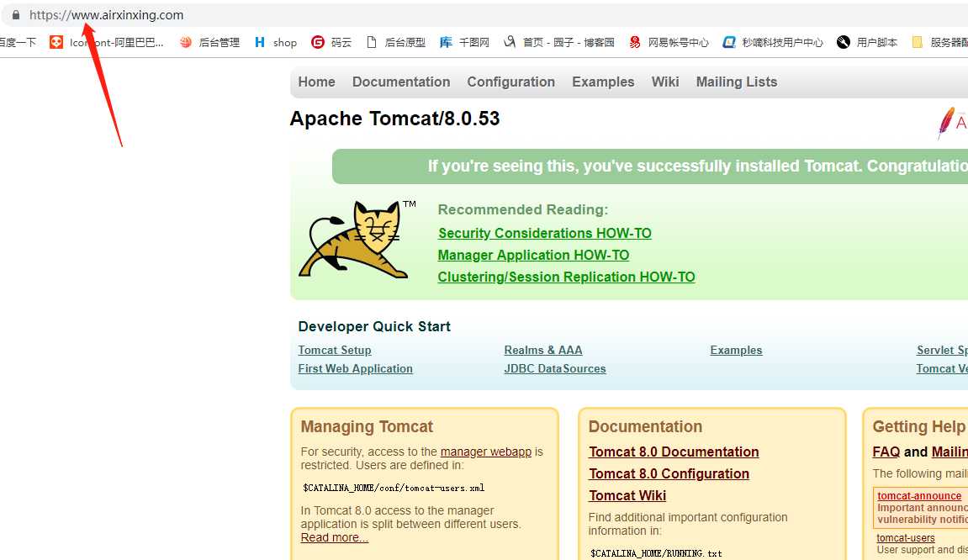This screenshot has width=968, height=560.
Task: Open the Configuration nav item
Action: pos(511,82)
